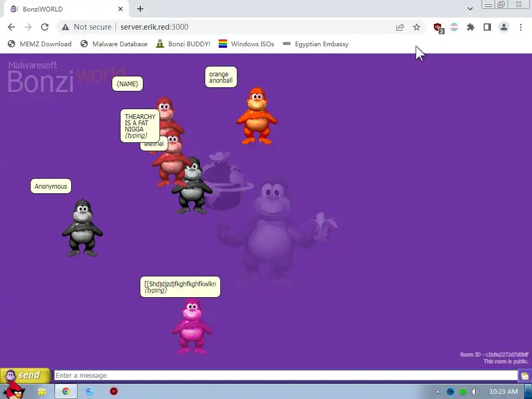Open the red circular taskbar icon

114,392
